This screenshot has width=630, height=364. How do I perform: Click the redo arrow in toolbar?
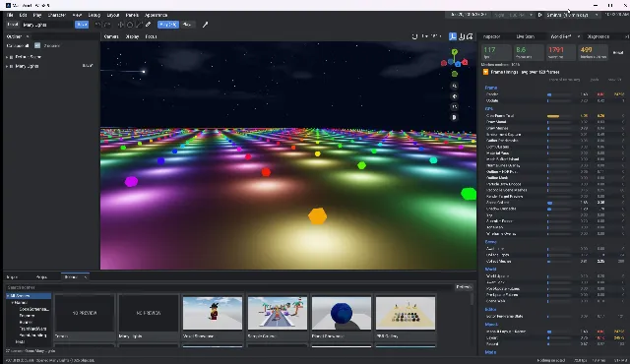(107, 25)
